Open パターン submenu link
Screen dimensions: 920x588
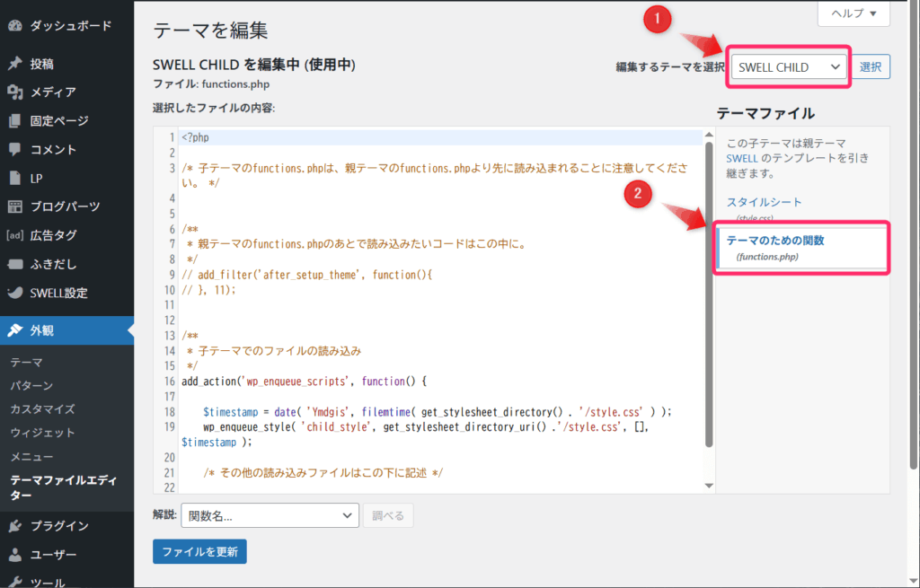coord(31,385)
